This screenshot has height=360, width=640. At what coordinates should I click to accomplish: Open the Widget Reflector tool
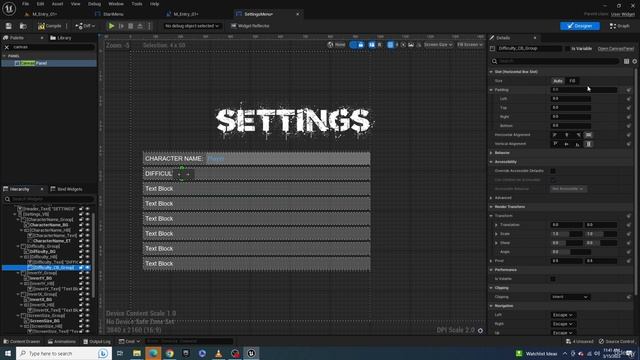click(250, 26)
